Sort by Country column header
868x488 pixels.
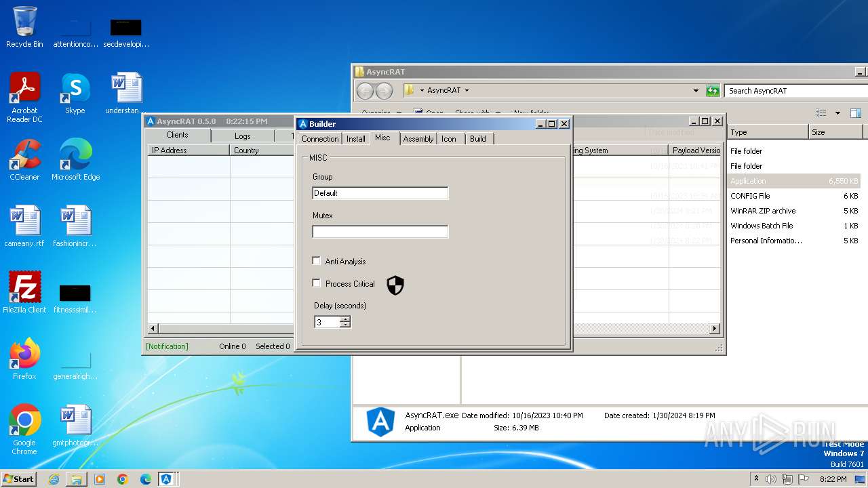(x=262, y=150)
